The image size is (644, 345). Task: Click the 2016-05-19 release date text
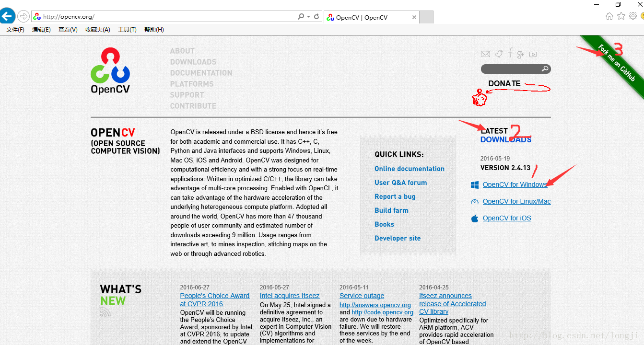(x=495, y=158)
